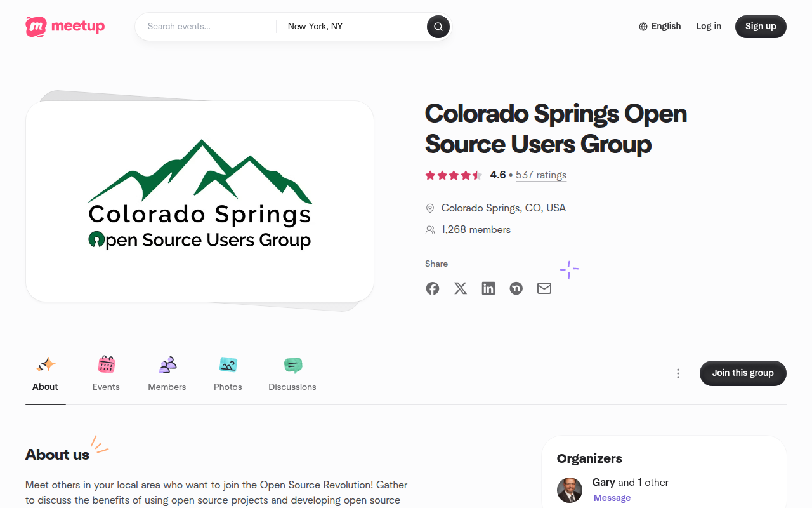Share group on LinkedIn
Image resolution: width=812 pixels, height=508 pixels.
point(488,288)
